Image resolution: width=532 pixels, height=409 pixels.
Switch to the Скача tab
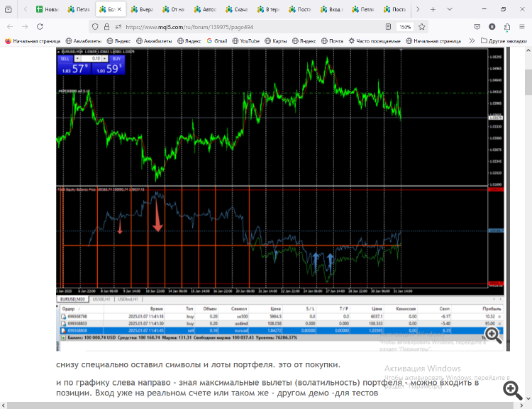pyautogui.click(x=236, y=9)
